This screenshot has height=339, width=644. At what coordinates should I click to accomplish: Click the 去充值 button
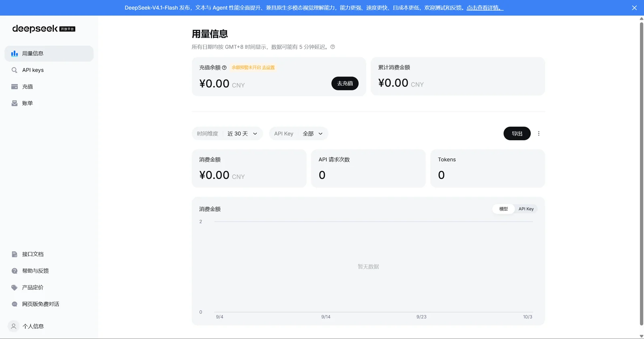point(345,83)
